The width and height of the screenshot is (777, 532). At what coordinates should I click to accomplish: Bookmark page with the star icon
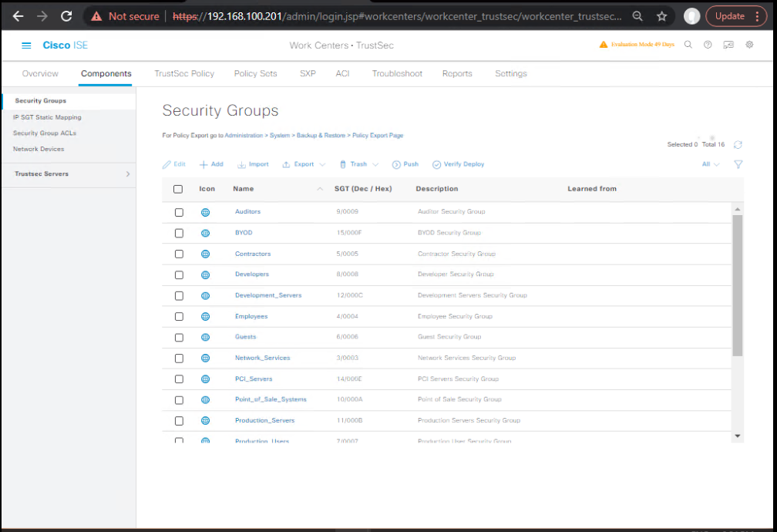pos(661,16)
